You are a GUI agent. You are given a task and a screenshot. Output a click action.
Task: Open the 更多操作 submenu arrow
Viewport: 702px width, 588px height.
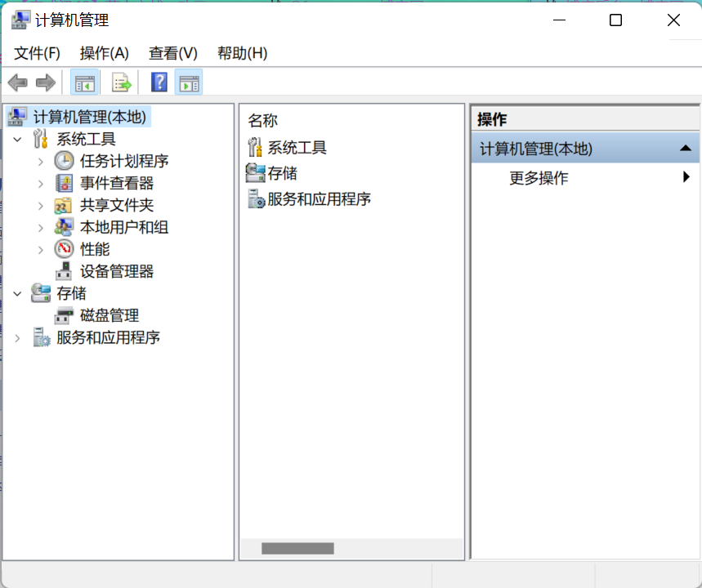[x=686, y=177]
